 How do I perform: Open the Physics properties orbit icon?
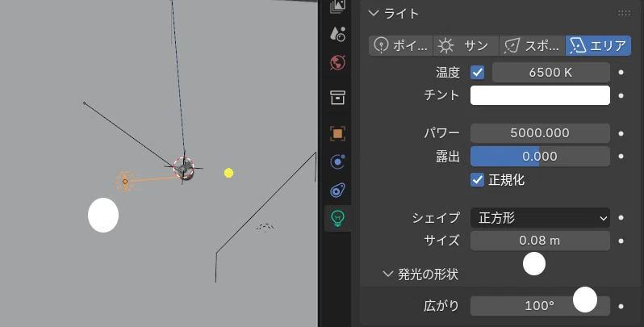(x=337, y=161)
